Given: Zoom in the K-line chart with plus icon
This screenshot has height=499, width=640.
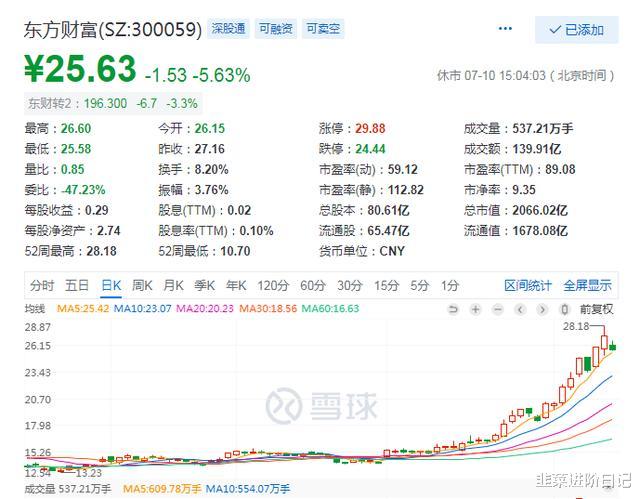Looking at the screenshot, I should coord(475,310).
